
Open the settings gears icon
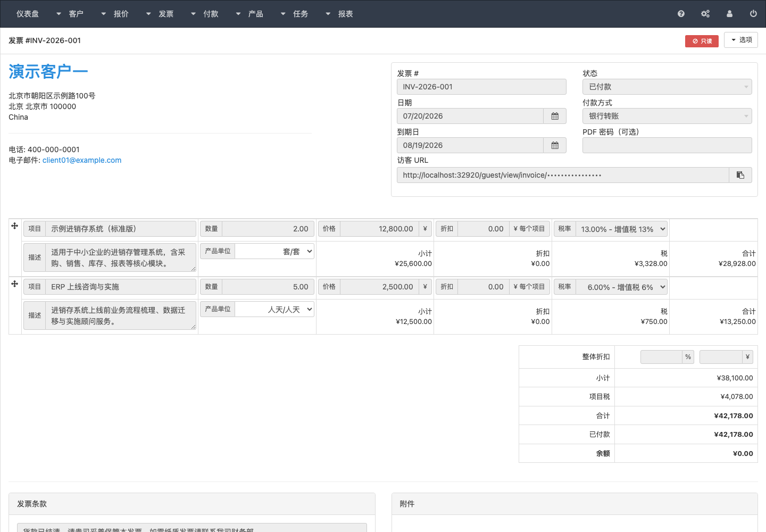pos(705,14)
